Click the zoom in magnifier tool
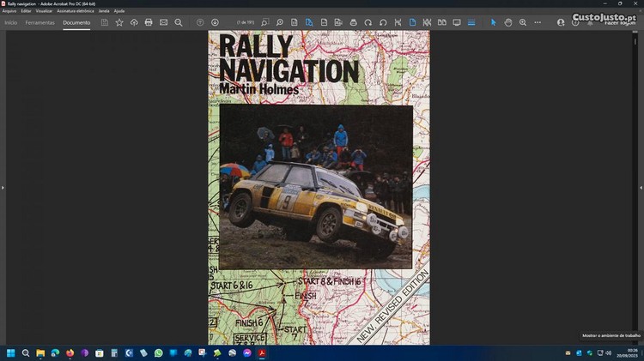Viewport: 644px width, 361px height. 523,22
